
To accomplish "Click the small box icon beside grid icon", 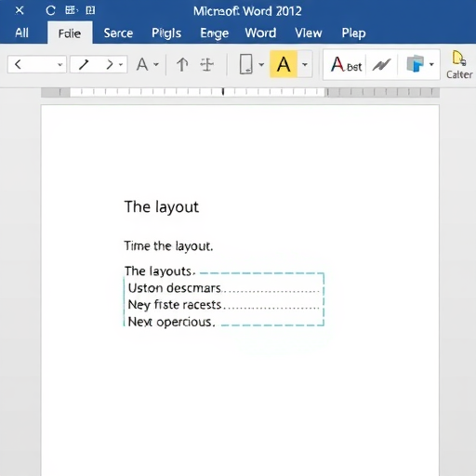I will [90, 10].
